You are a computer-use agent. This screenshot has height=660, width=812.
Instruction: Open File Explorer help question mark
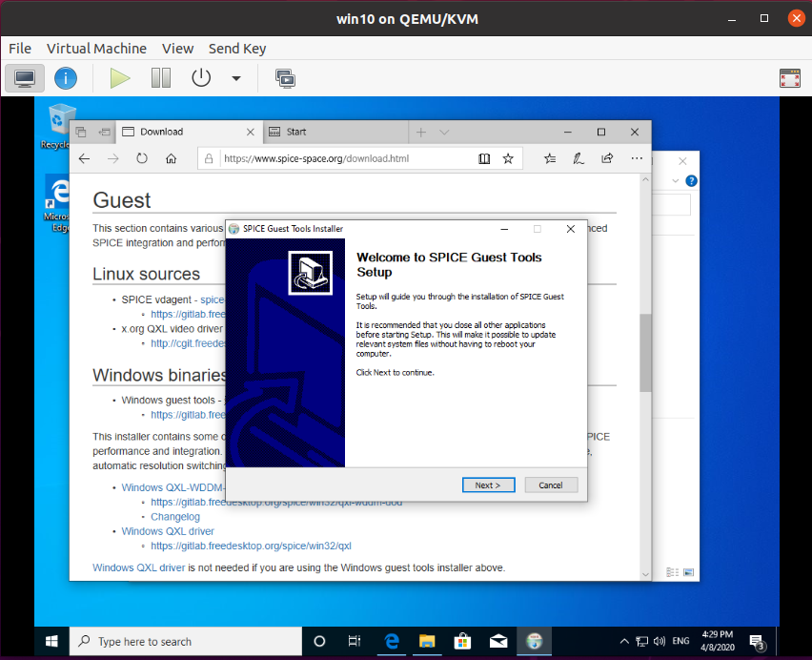pos(691,181)
